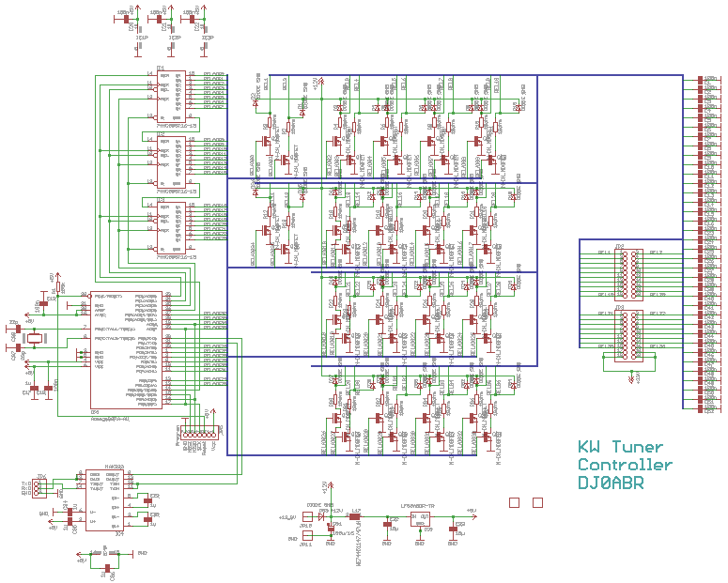Click the Controller word in the title
The image size is (728, 583).
[625, 465]
